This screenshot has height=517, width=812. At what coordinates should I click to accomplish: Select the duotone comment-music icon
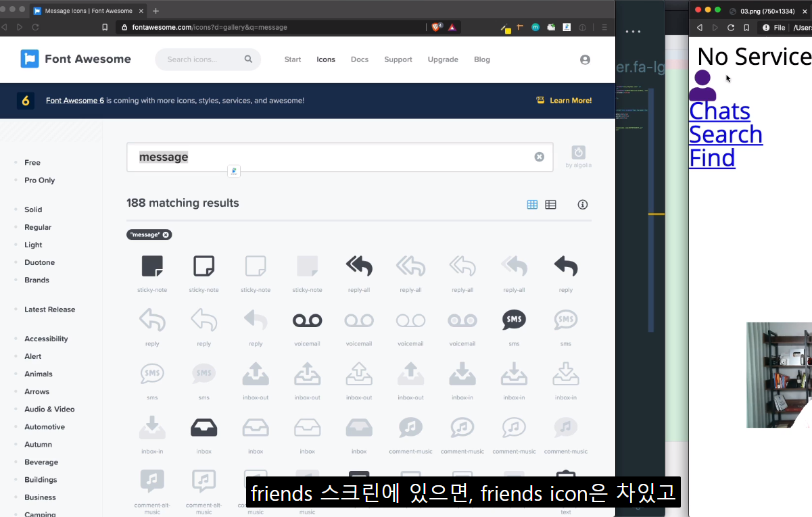coord(566,427)
